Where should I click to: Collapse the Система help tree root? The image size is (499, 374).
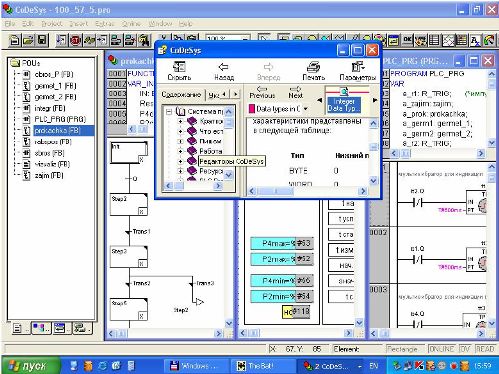pyautogui.click(x=169, y=112)
